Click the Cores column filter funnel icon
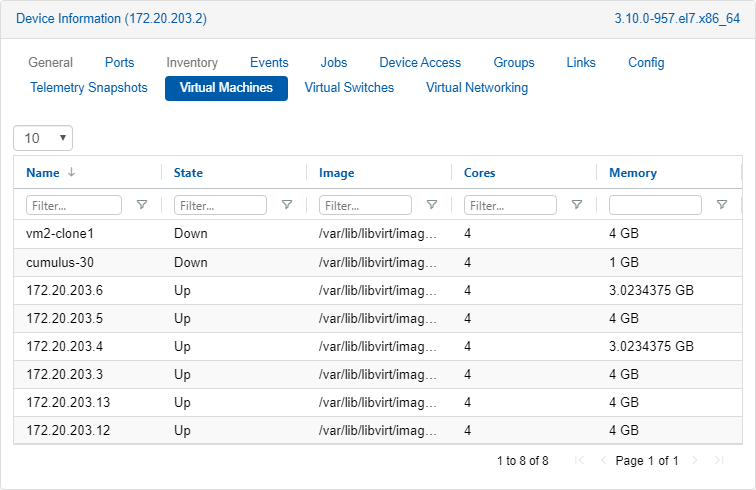The image size is (756, 490). point(577,205)
